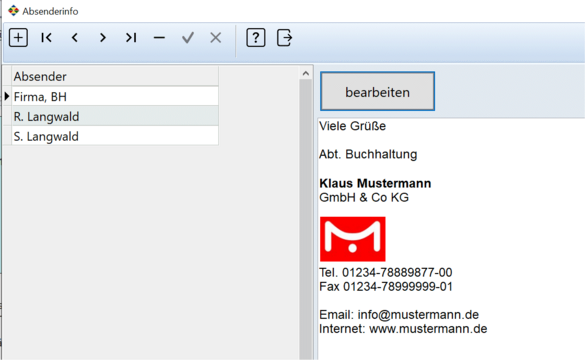Jump to the first record
The image size is (585, 360).
point(47,38)
